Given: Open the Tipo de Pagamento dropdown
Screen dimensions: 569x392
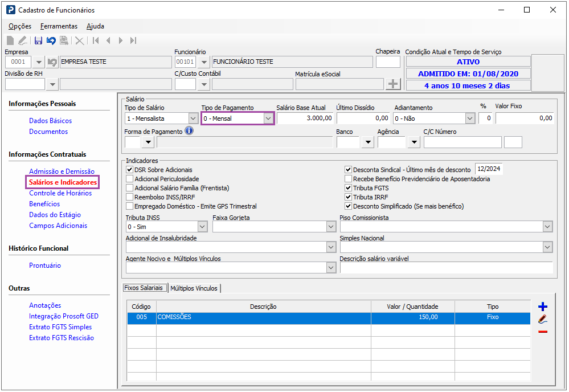Looking at the screenshot, I should pyautogui.click(x=268, y=119).
